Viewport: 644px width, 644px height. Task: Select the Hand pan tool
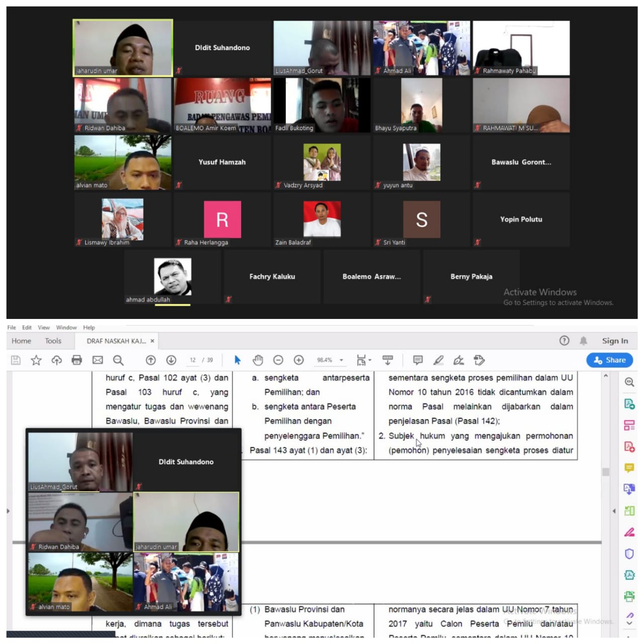tap(258, 360)
